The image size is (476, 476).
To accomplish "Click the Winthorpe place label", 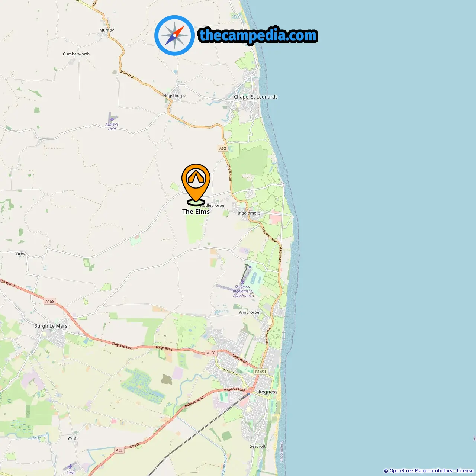I will tap(249, 312).
